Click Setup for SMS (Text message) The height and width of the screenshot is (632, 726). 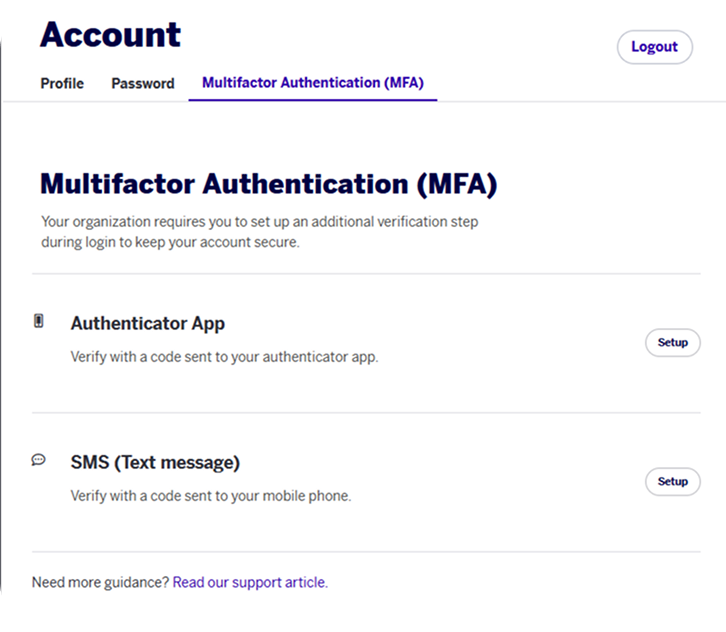[x=672, y=482]
